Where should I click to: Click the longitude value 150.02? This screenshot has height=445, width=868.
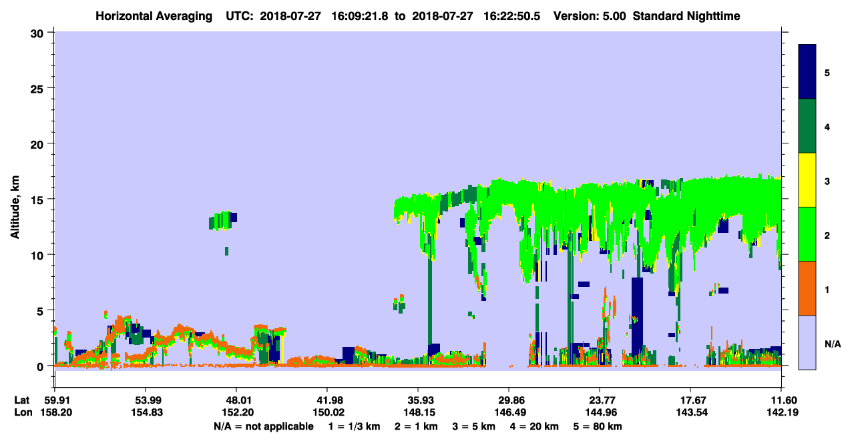pos(327,412)
